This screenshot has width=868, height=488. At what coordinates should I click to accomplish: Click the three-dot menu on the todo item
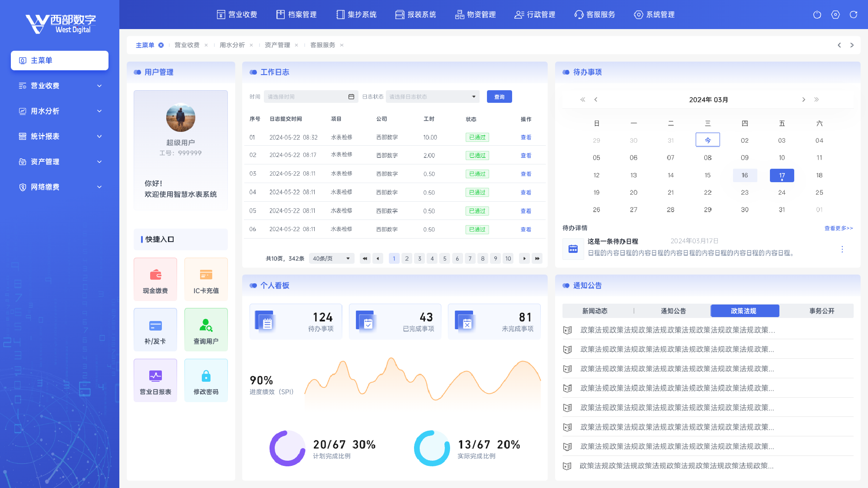tap(842, 249)
